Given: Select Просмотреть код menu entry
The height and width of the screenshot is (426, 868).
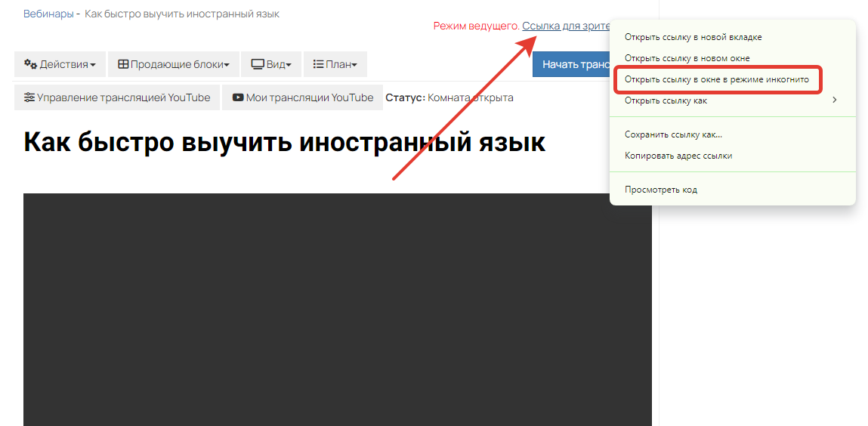Looking at the screenshot, I should point(733,190).
